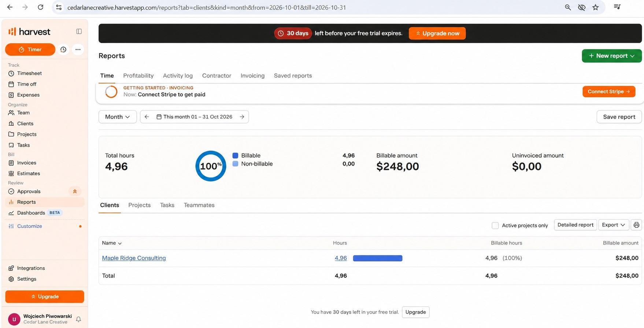This screenshot has width=644, height=328.
Task: Click the notification bell icon
Action: pos(78,319)
